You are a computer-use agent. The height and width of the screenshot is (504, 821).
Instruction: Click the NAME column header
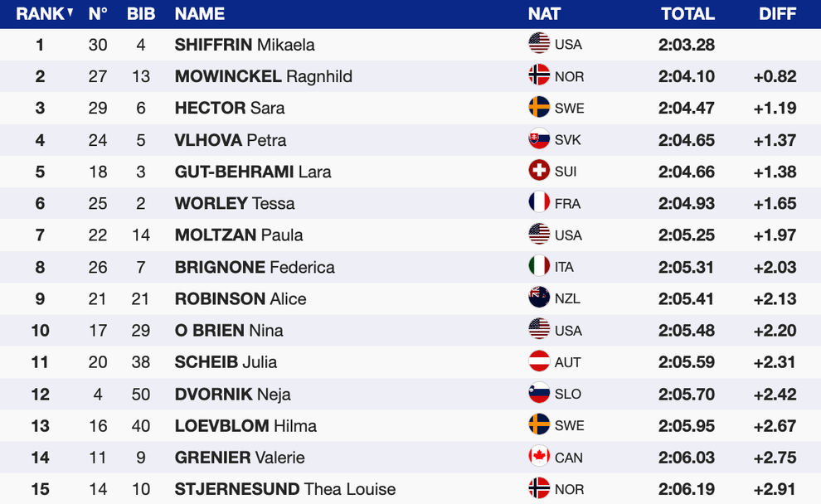pos(200,14)
